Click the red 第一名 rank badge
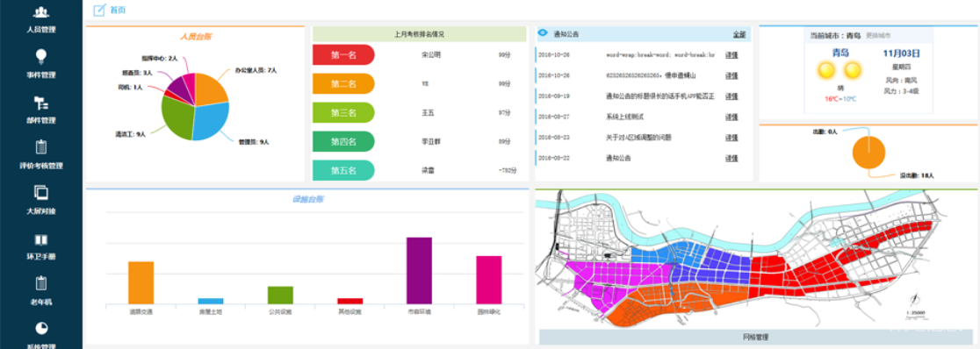This screenshot has width=980, height=349. tap(343, 55)
